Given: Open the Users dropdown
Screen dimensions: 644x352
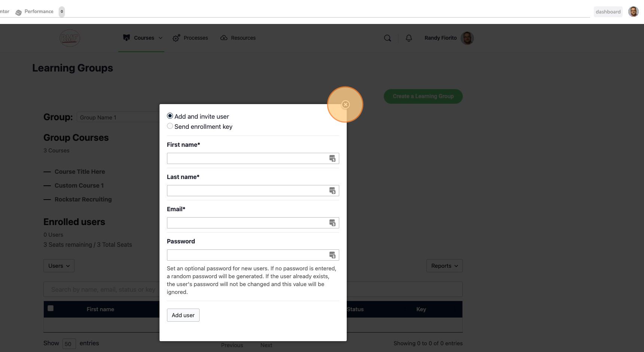Looking at the screenshot, I should [59, 266].
